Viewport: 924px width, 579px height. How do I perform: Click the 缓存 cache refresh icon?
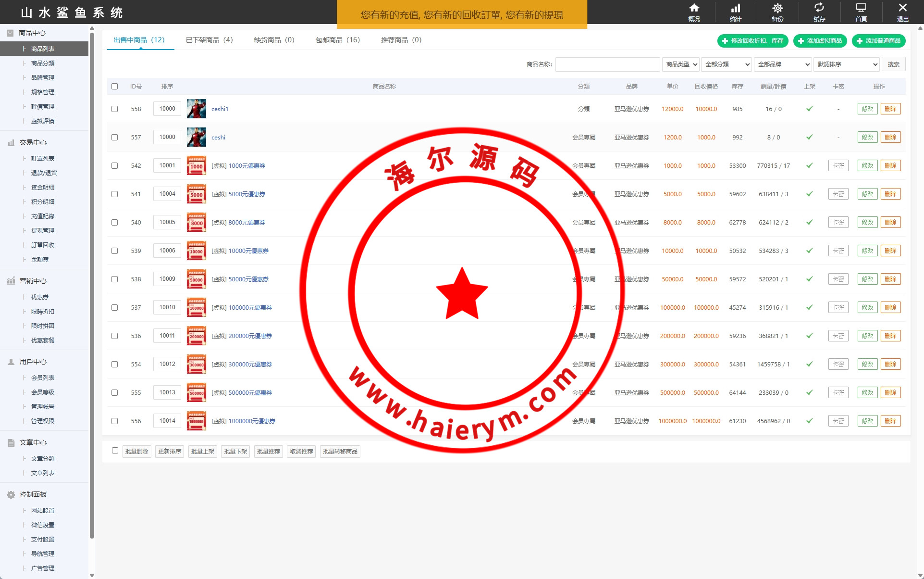819,8
